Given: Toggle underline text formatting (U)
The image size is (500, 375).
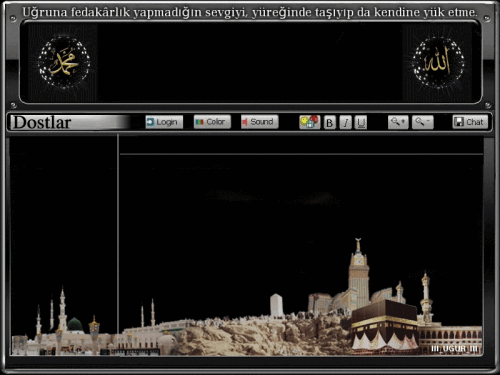Looking at the screenshot, I should pyautogui.click(x=361, y=123).
